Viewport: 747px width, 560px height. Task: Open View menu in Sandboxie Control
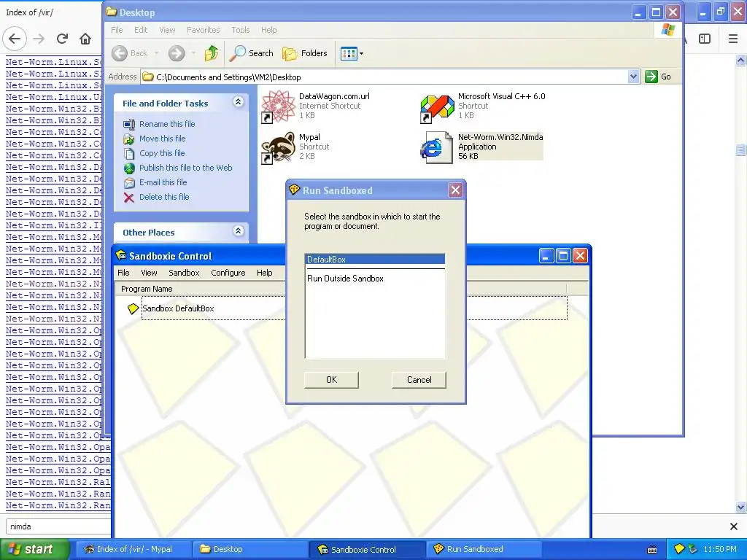[149, 273]
